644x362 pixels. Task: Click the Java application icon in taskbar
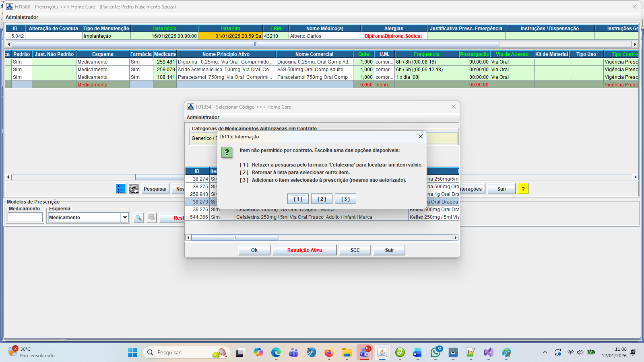[382, 353]
